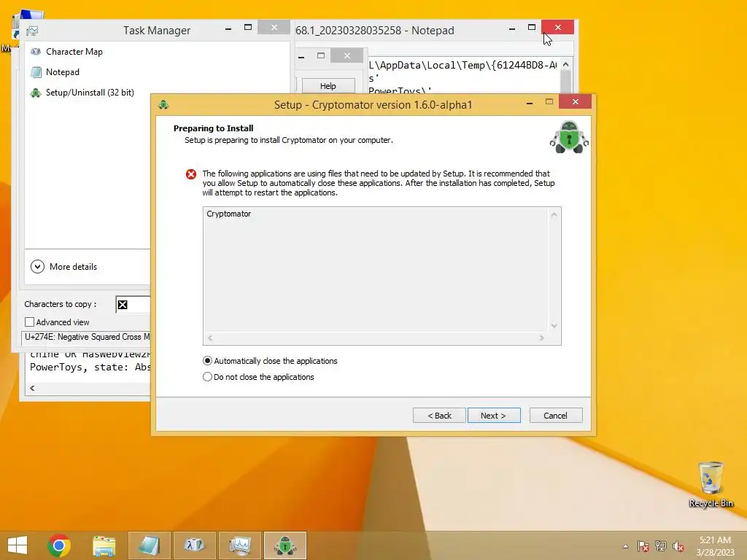This screenshot has width=747, height=560.
Task: Click the Notepad icon in Task Manager
Action: [x=36, y=72]
